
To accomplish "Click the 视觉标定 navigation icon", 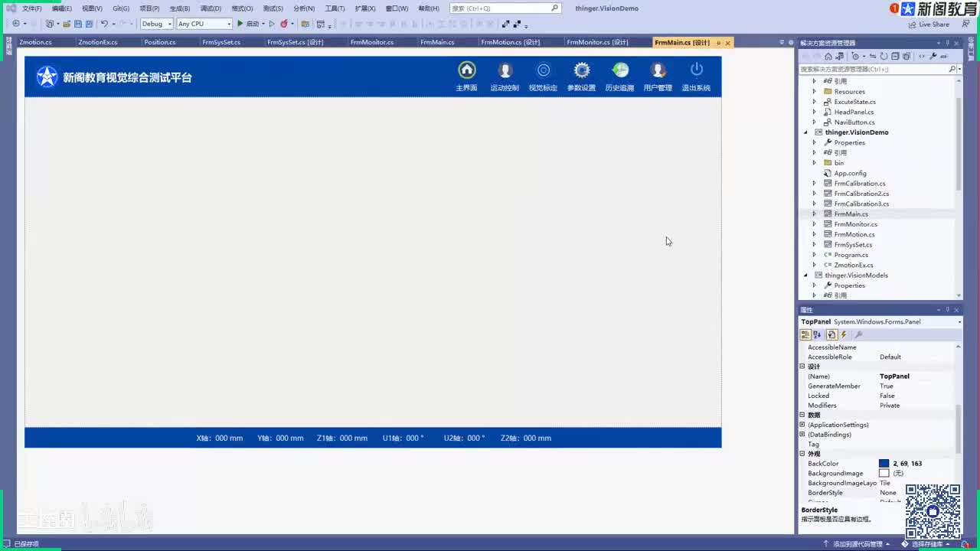I will [544, 70].
